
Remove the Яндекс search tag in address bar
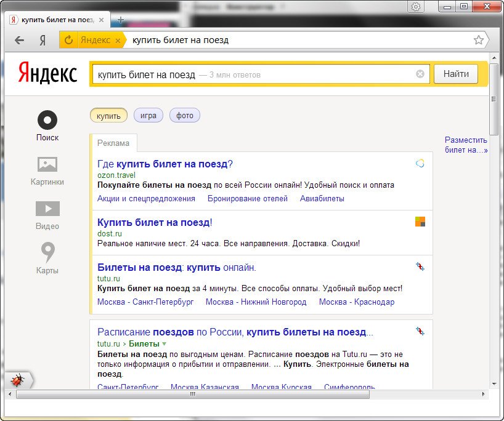[x=118, y=41]
